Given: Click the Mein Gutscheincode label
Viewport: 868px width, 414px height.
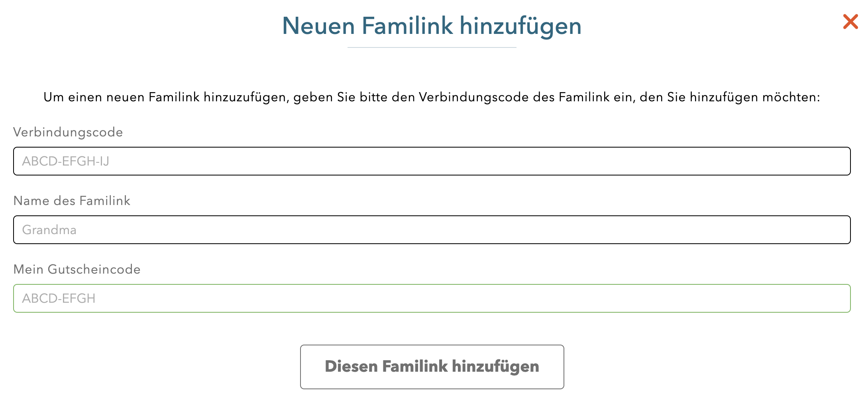Looking at the screenshot, I should pos(77,269).
